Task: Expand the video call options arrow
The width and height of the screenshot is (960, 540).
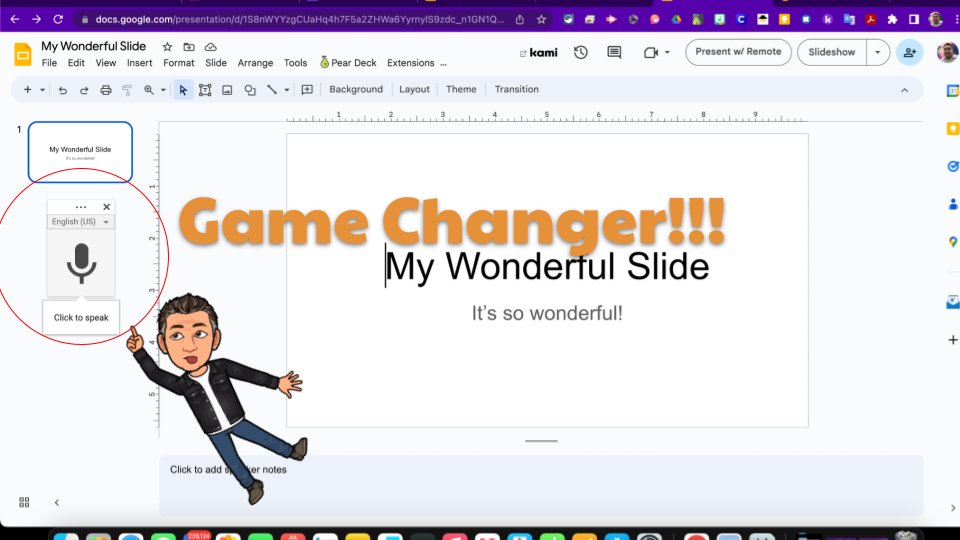Action: tap(667, 53)
